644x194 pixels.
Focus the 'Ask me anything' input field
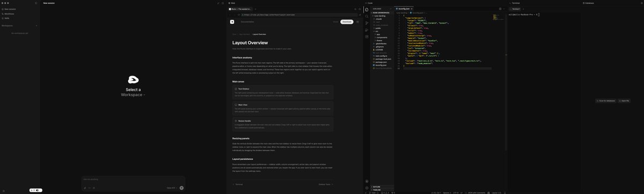(133, 179)
